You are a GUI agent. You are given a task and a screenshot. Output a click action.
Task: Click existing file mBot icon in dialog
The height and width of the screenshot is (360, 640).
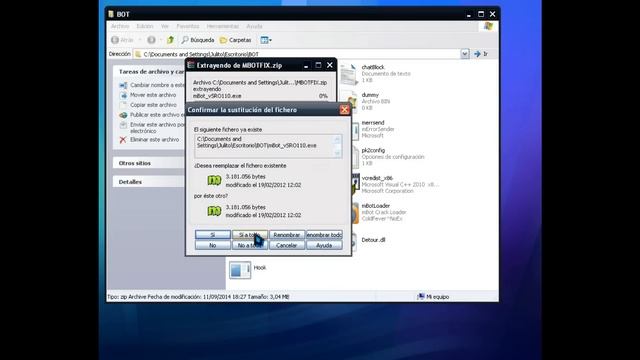point(214,180)
